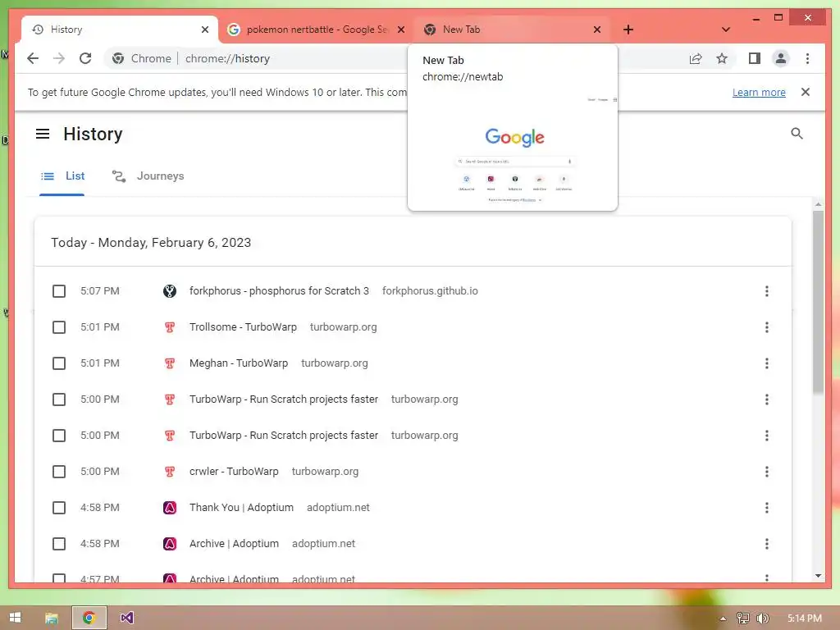This screenshot has height=630, width=840.
Task: Select the List view tab
Action: tap(62, 176)
